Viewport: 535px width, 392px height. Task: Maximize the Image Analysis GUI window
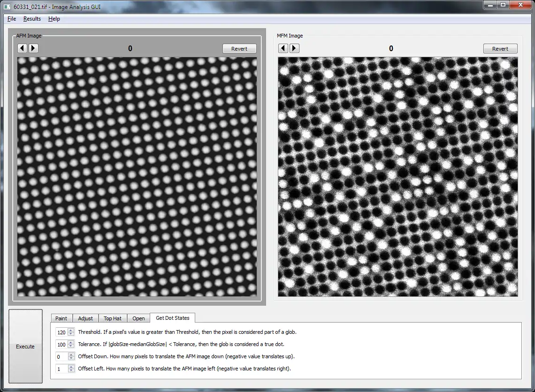(503, 5)
